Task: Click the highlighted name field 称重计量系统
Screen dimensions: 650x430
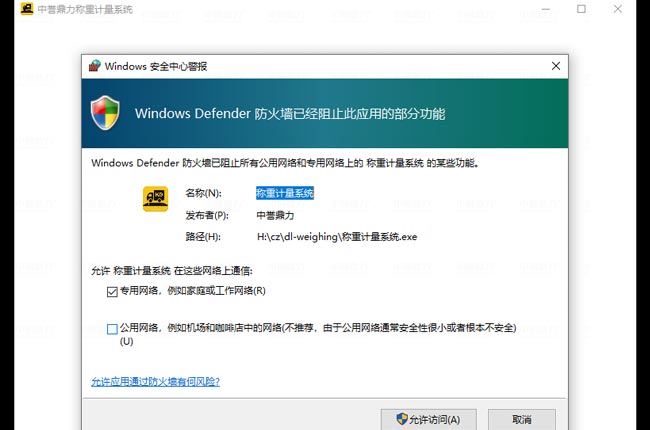Action: 285,193
